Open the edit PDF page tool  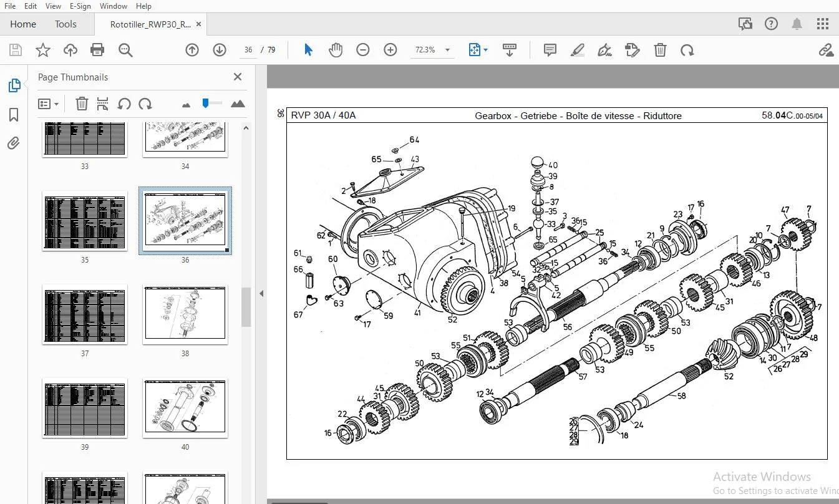[x=633, y=50]
